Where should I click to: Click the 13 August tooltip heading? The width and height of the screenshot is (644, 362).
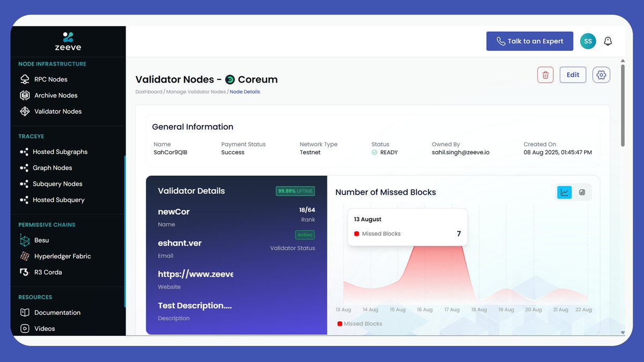tap(368, 219)
